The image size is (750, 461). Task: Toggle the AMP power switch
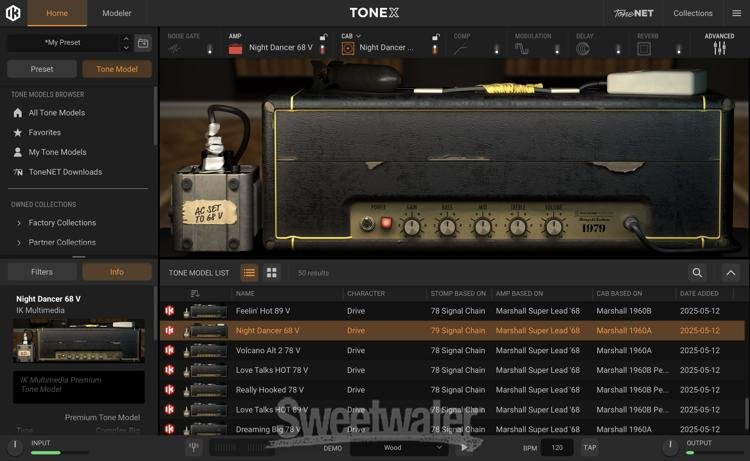(322, 49)
